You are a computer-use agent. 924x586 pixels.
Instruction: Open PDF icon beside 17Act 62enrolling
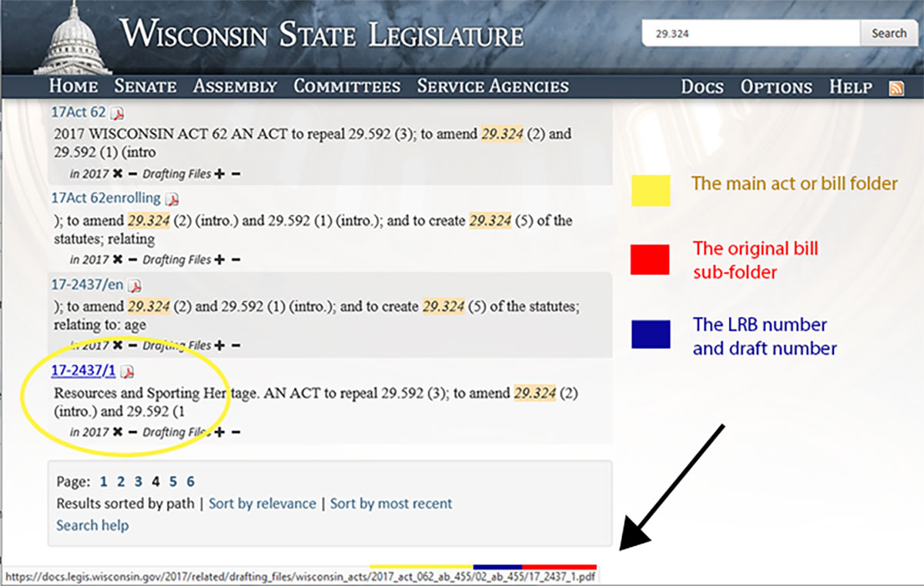pyautogui.click(x=172, y=199)
